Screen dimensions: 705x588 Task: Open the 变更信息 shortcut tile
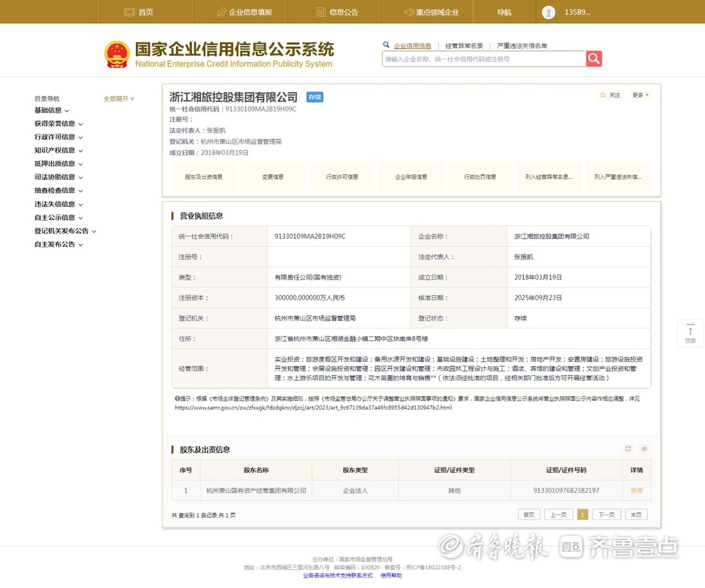[273, 177]
